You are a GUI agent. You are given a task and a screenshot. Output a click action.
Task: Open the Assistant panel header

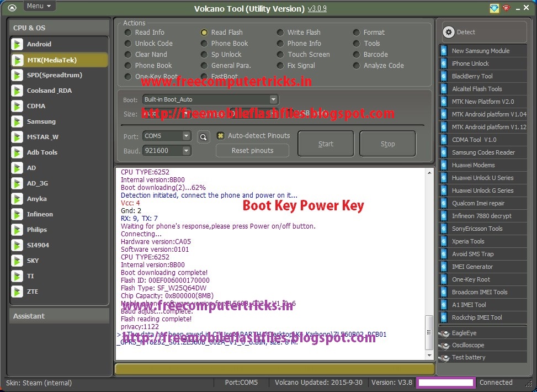pos(59,316)
